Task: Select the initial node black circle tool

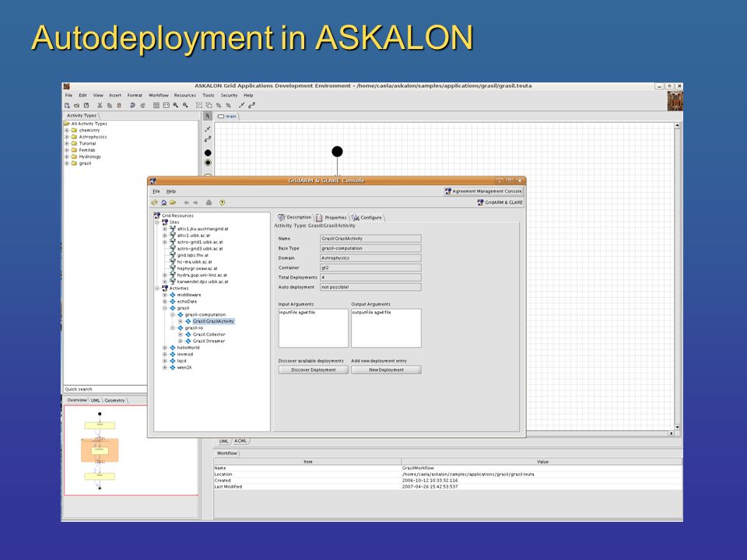Action: [208, 153]
